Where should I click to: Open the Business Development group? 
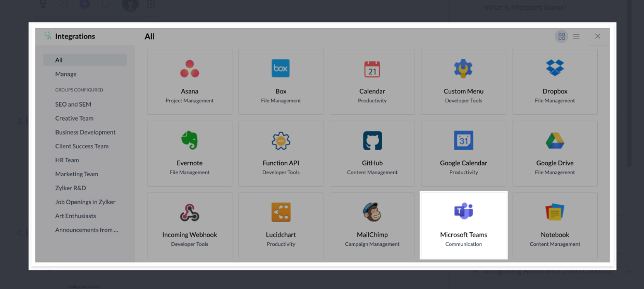coord(85,132)
